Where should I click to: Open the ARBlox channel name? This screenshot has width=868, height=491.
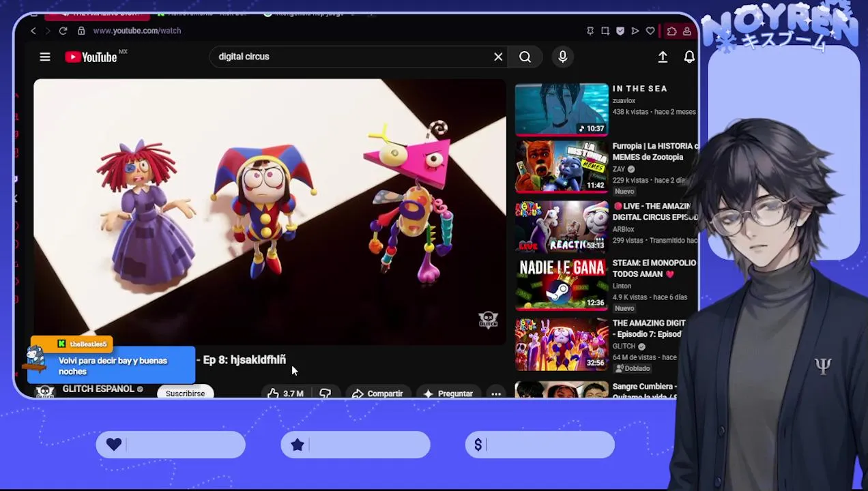[623, 229]
